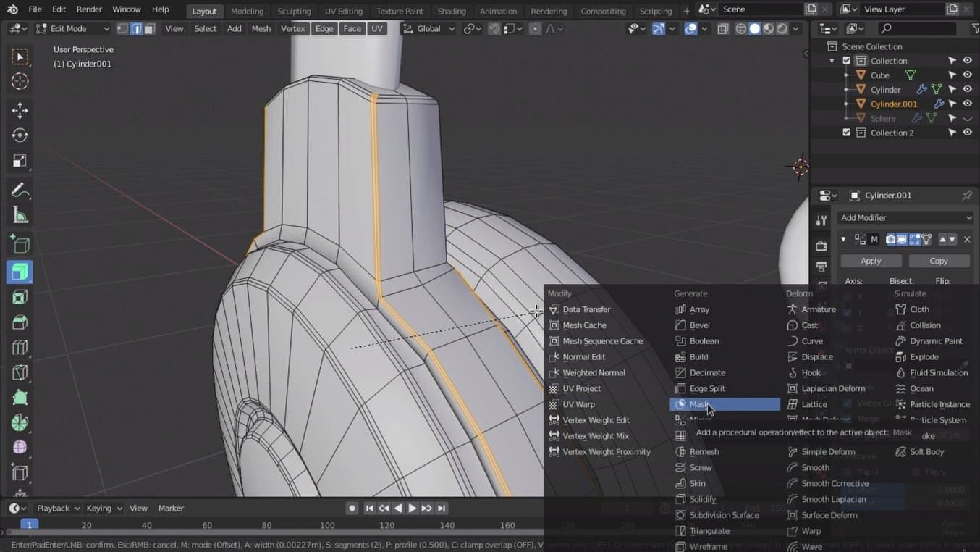This screenshot has height=552, width=980.
Task: Uncheck the Collection 2 checkbox
Action: point(847,133)
